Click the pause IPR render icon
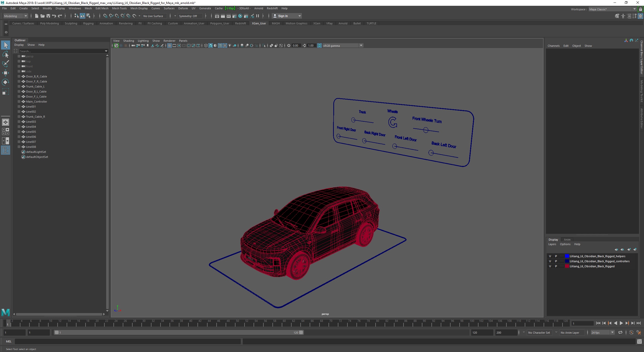 coord(258,16)
